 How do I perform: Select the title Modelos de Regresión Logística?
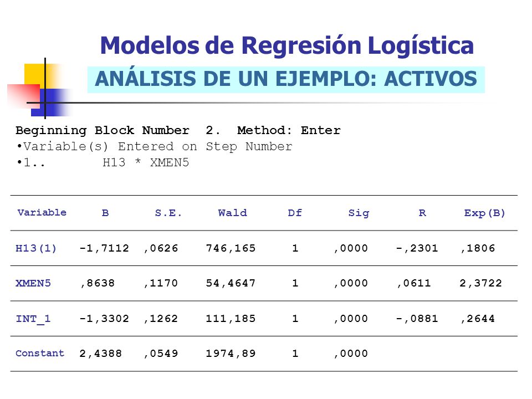click(287, 45)
